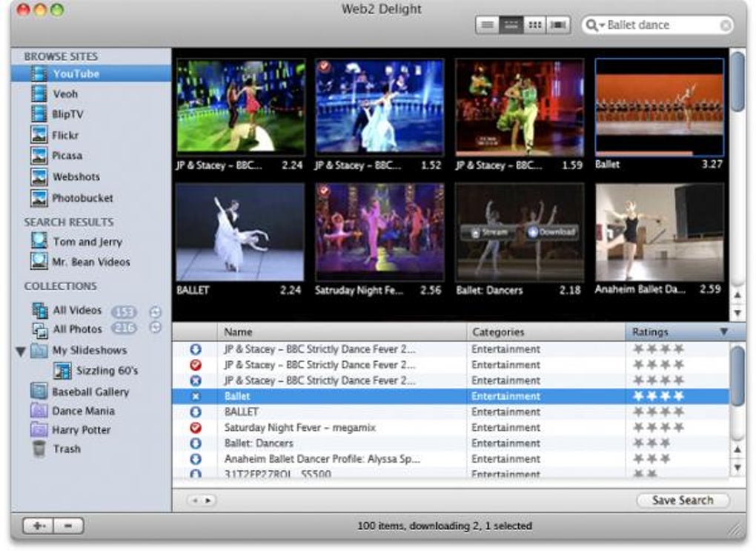This screenshot has width=756, height=551.
Task: Click the thumbnail grid vertical scrollbar thumb
Action: (x=737, y=82)
